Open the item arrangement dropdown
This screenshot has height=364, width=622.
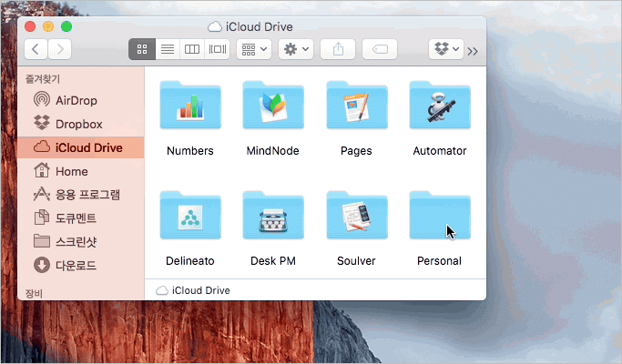pos(254,49)
